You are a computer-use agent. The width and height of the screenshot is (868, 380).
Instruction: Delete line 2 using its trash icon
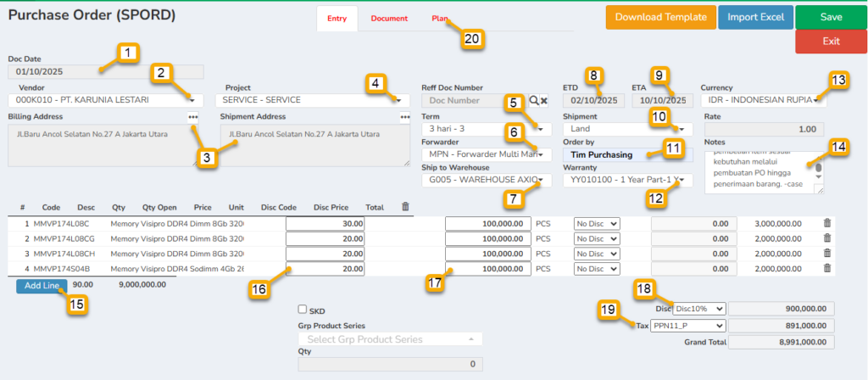827,238
